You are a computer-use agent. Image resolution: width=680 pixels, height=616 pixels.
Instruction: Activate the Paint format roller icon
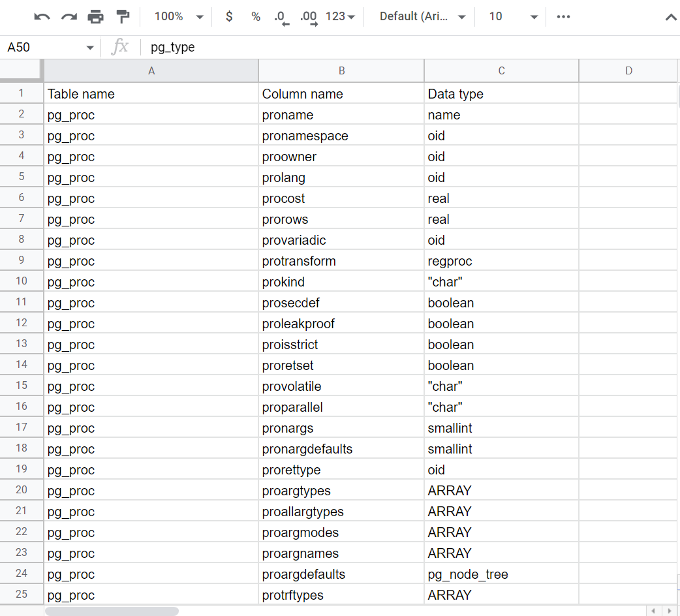(x=122, y=17)
